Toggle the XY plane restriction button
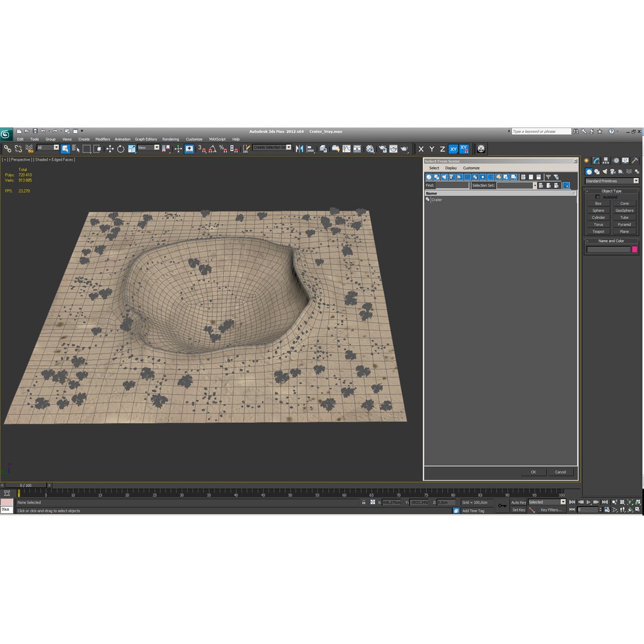The height and width of the screenshot is (644, 644). point(453,149)
